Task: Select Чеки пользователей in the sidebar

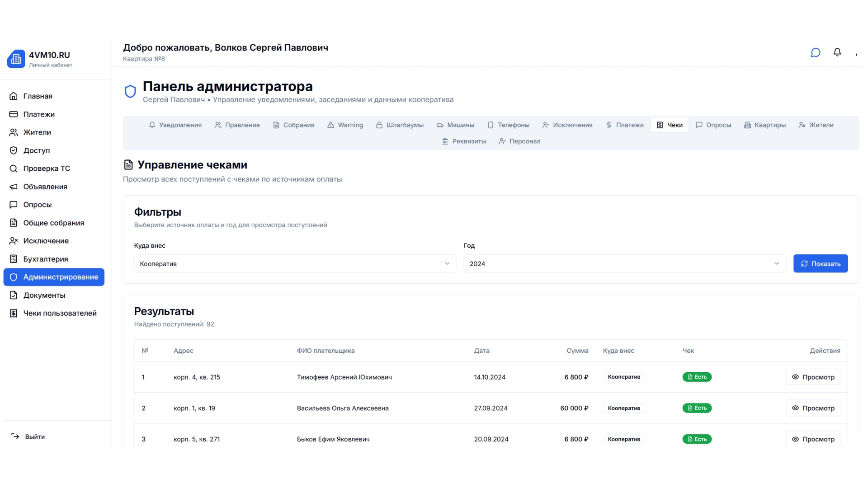Action: click(60, 313)
